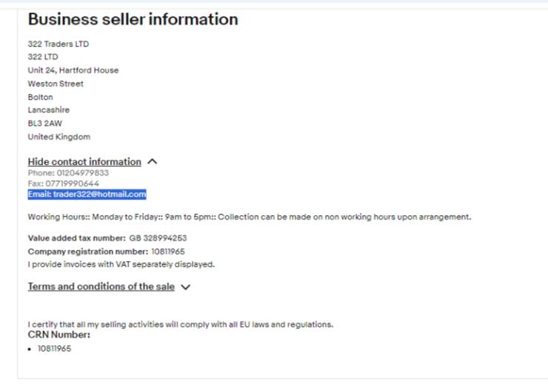
Task: Click the Business seller information heading
Action: point(133,19)
